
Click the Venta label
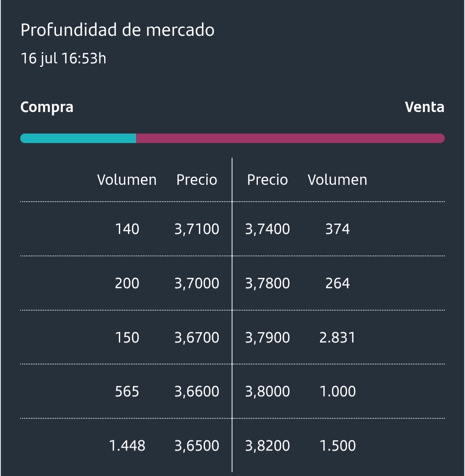(x=425, y=107)
